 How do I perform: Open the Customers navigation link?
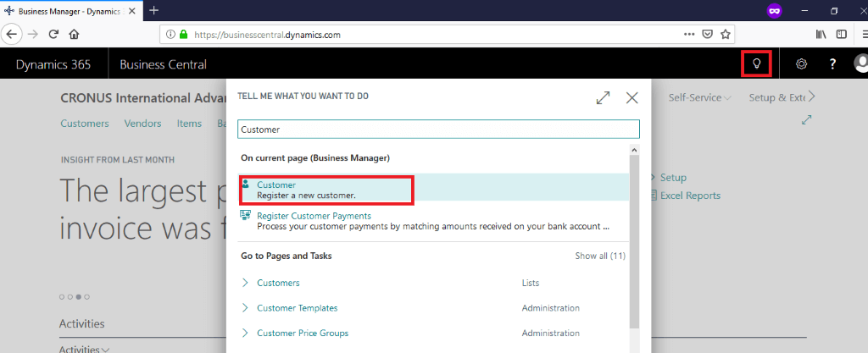(x=85, y=124)
